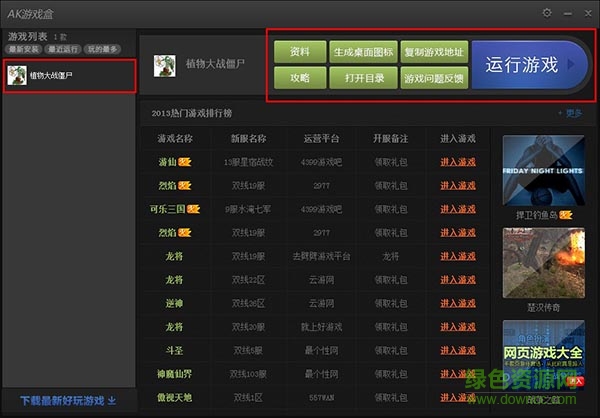The height and width of the screenshot is (418, 600).
Task: Minimize the AK游戏盒 window
Action: tap(566, 13)
